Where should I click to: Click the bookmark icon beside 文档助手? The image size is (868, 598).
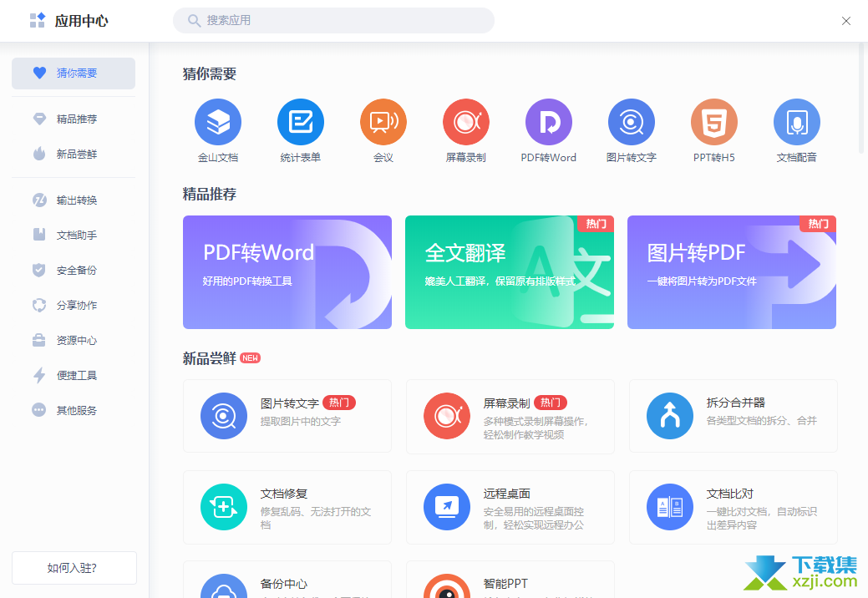coord(38,235)
